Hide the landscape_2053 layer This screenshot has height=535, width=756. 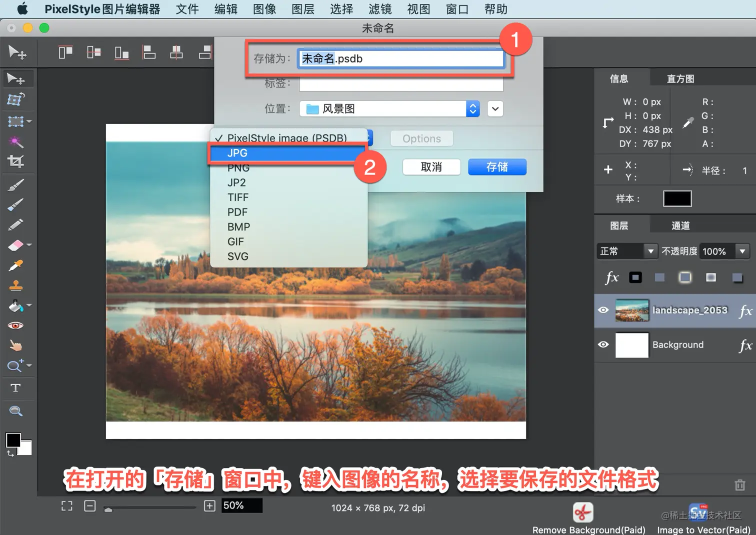tap(603, 310)
